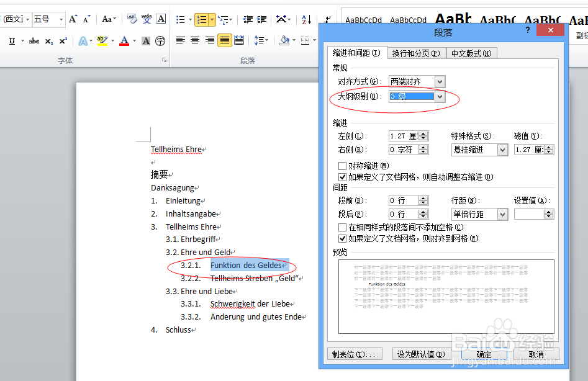Click the Sort icon in Paragraph group
Viewport: 588px width, 381px height.
(x=306, y=20)
